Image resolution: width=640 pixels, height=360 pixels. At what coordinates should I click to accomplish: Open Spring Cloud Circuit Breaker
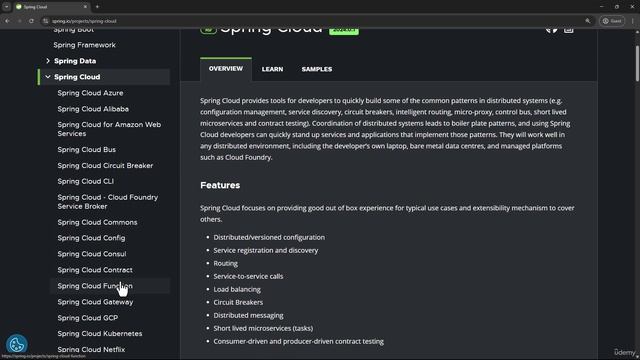coord(105,165)
